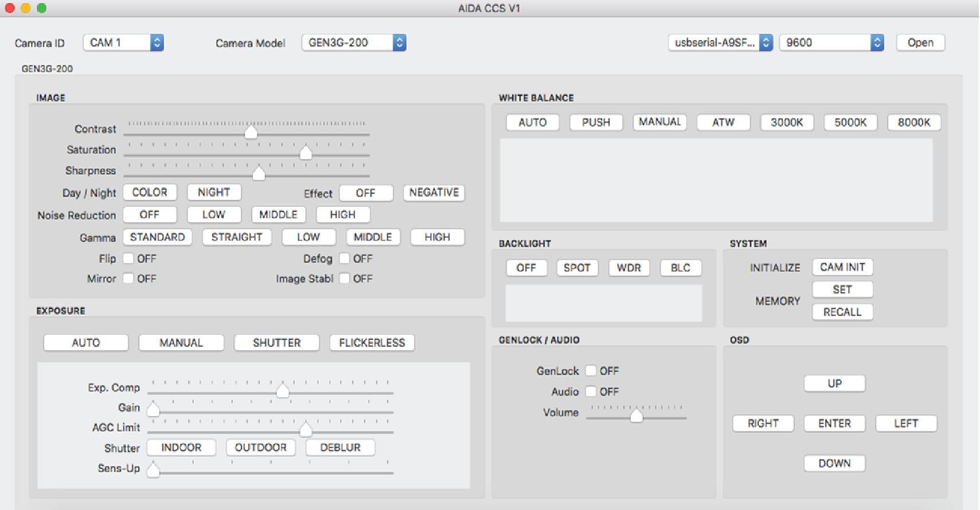The height and width of the screenshot is (510, 980).
Task: Toggle the Audio checkbox
Action: [591, 391]
